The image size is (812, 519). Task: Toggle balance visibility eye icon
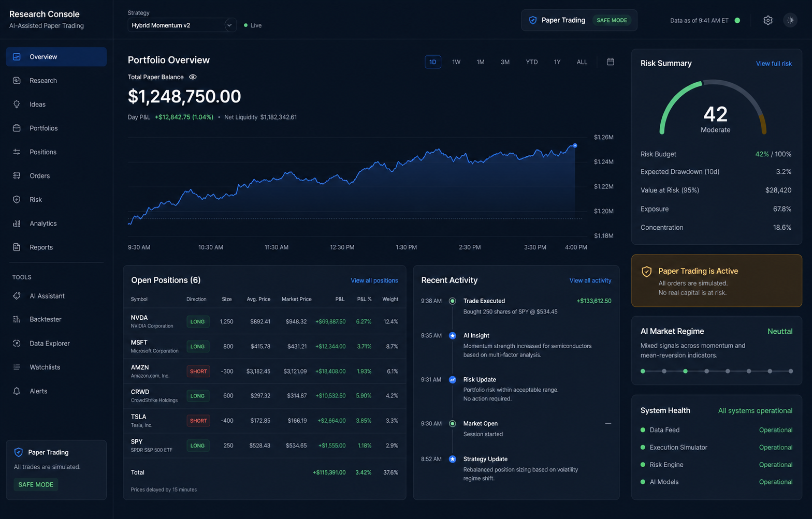(x=193, y=77)
